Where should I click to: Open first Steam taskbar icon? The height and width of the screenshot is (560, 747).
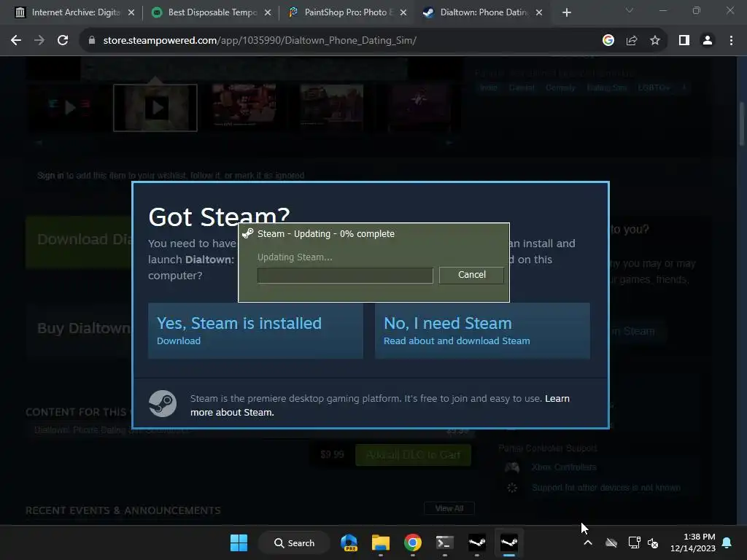pyautogui.click(x=477, y=542)
